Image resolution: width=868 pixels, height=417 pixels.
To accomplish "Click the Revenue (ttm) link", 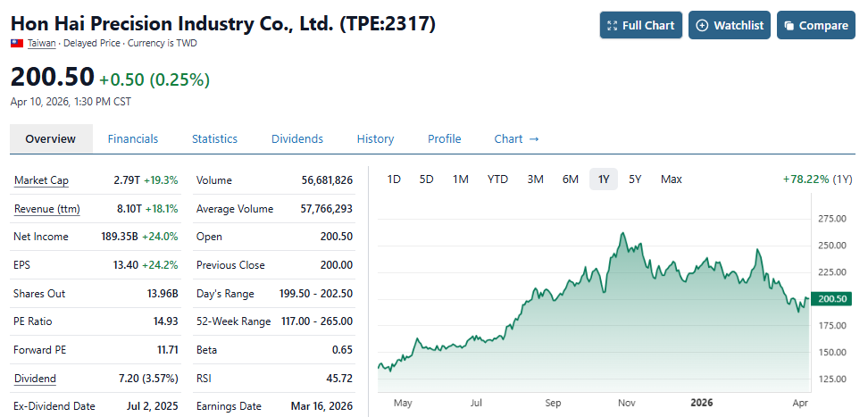I will coord(47,209).
